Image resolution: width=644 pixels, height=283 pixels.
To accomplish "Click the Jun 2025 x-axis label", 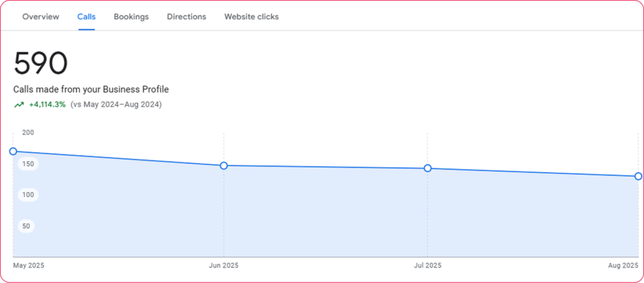I will click(224, 266).
